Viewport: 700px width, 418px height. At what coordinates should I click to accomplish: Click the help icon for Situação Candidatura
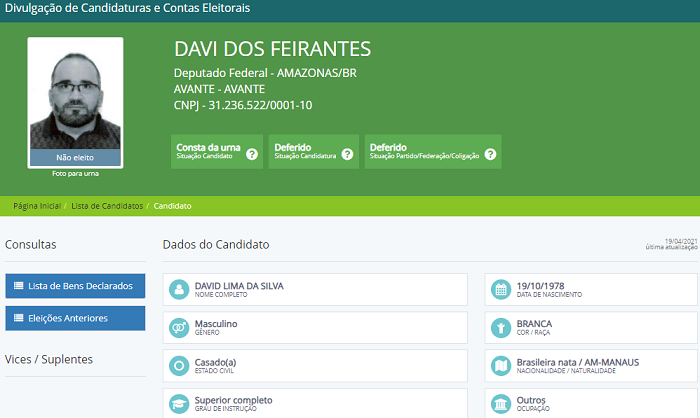347,154
